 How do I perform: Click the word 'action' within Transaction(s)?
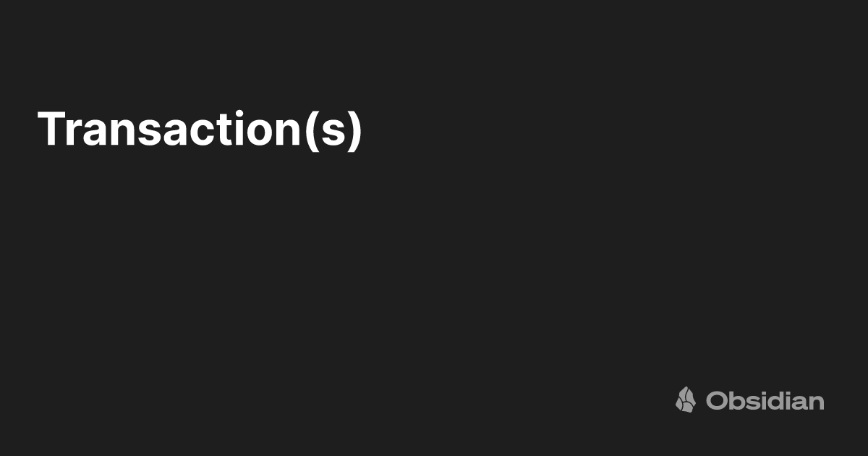(232, 129)
